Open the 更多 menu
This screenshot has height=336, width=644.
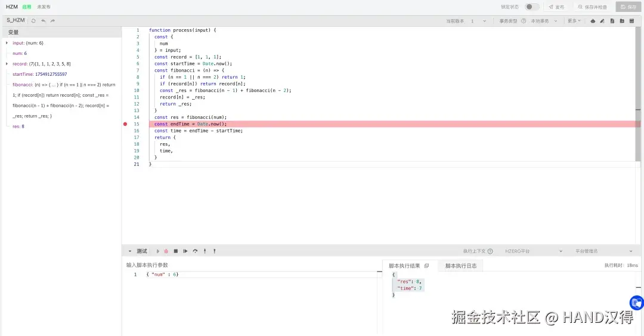(574, 21)
